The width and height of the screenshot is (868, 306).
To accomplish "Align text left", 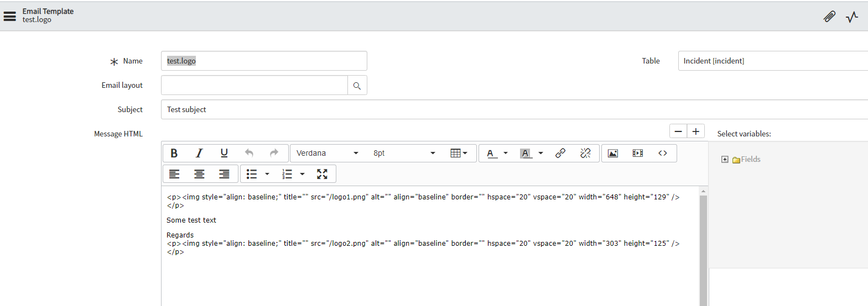I will [x=174, y=174].
